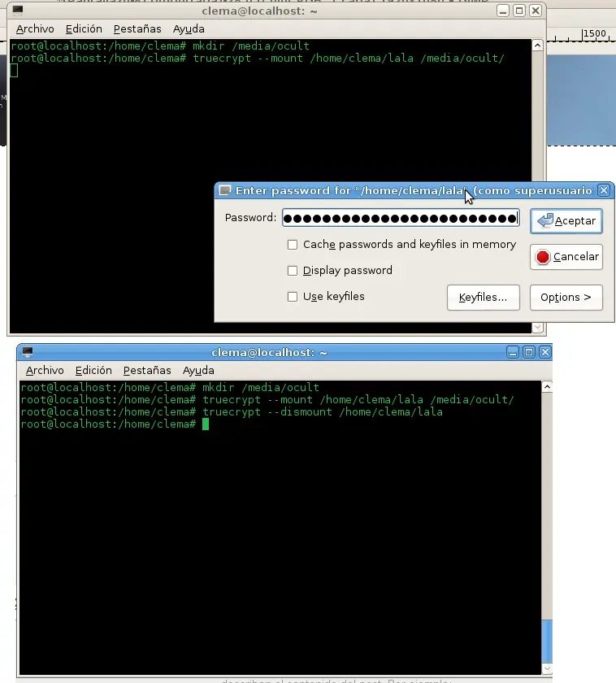The image size is (616, 683).
Task: Click the lower terminal title bar text
Action: (269, 352)
